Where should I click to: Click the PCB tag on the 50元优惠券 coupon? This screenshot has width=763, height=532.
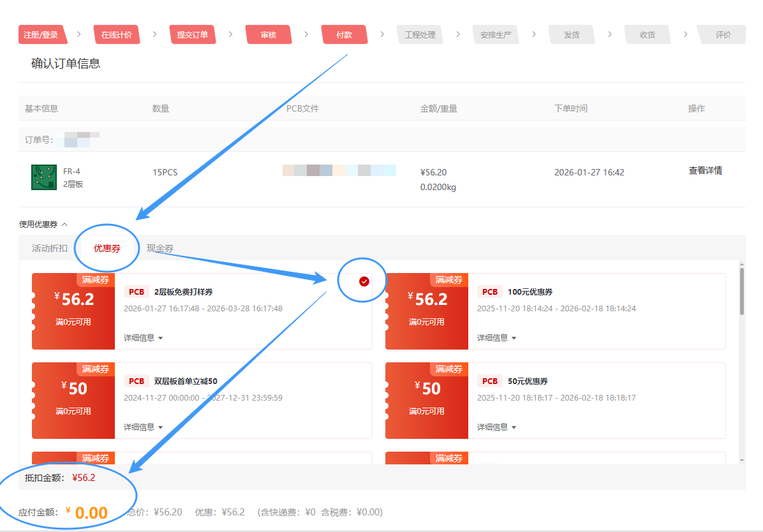coord(489,381)
